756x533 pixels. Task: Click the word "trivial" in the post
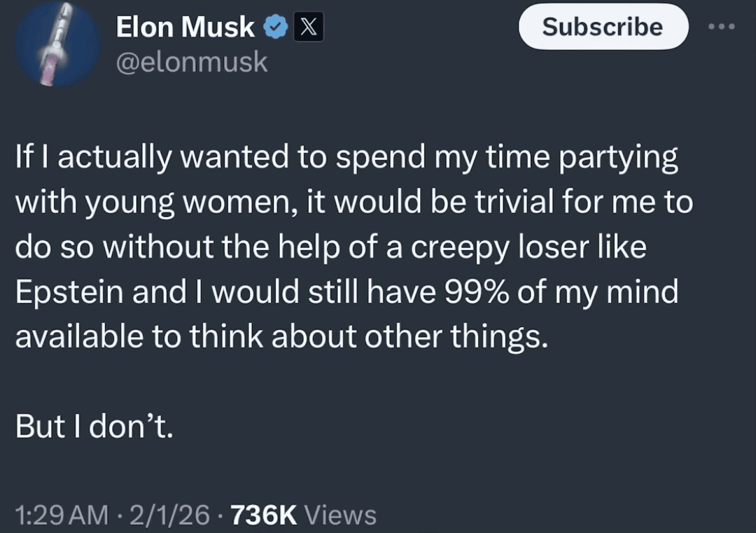[514, 202]
